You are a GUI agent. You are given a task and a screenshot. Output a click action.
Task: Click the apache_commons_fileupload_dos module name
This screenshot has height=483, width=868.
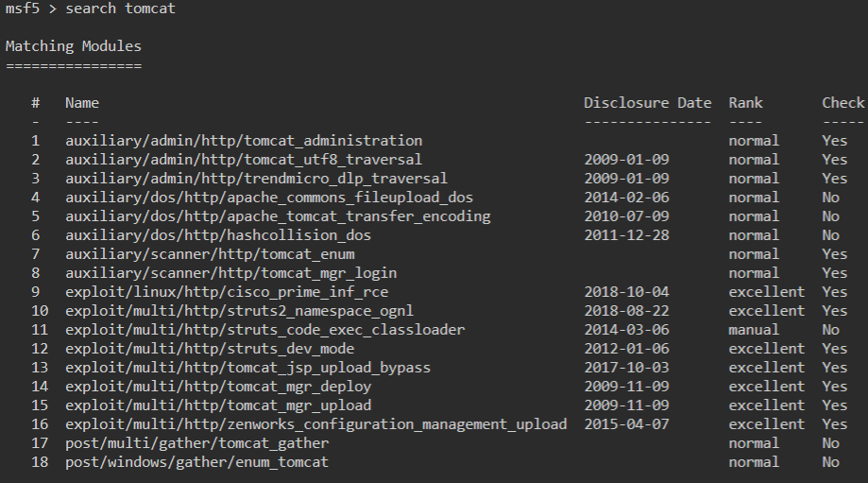269,198
